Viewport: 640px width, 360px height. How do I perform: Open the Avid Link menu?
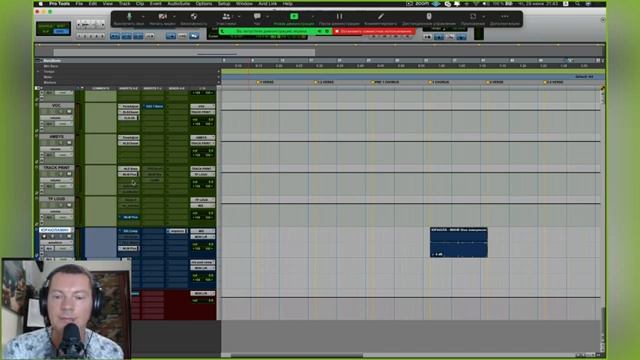[268, 4]
